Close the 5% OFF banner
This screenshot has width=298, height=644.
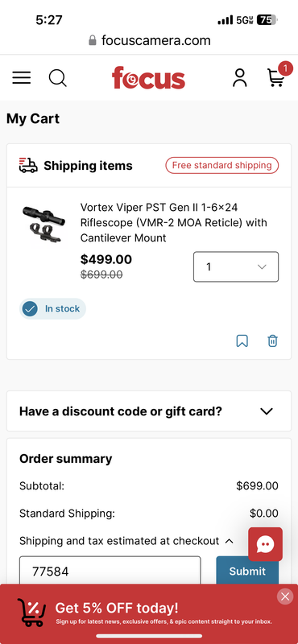tap(285, 597)
